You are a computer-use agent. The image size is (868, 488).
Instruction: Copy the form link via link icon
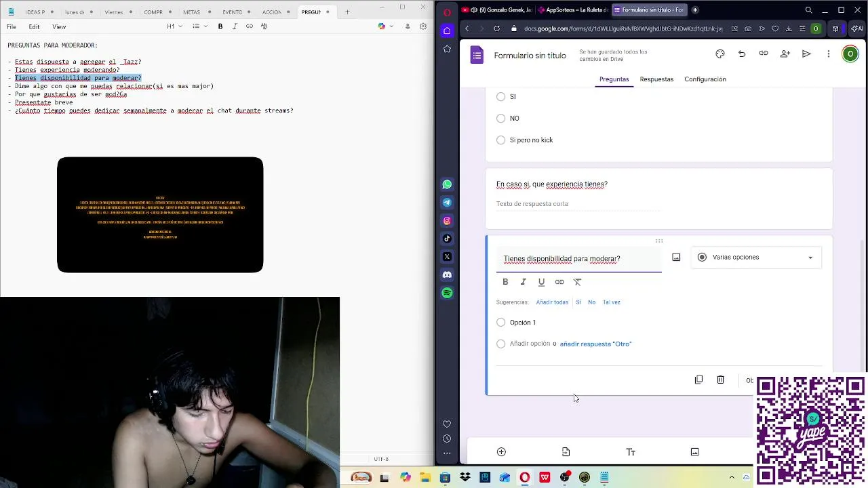click(764, 54)
